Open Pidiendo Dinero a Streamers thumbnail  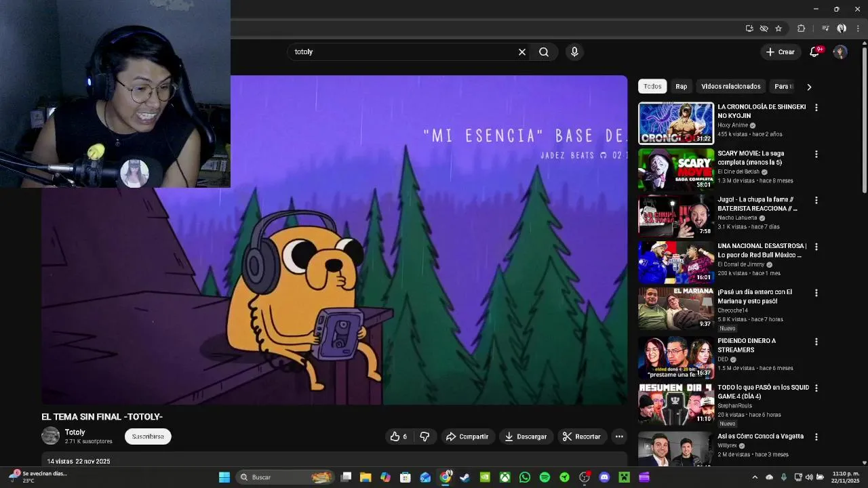point(676,357)
